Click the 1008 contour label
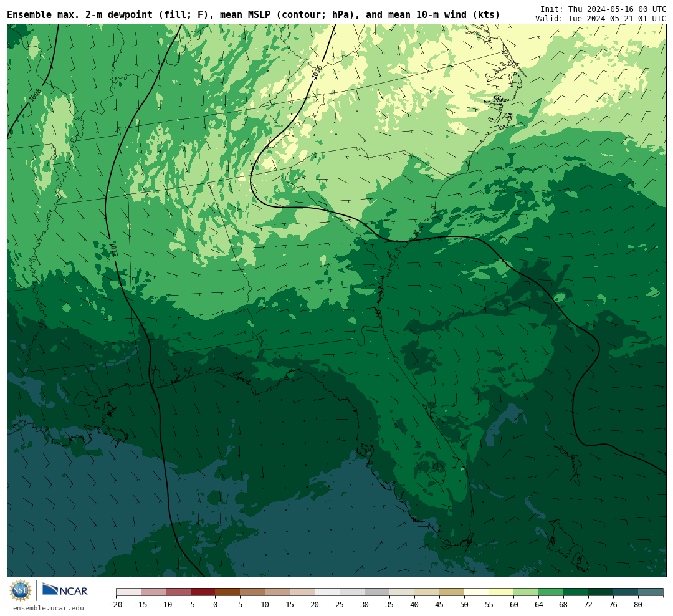Viewport: 673px width, 616px height. point(35,95)
